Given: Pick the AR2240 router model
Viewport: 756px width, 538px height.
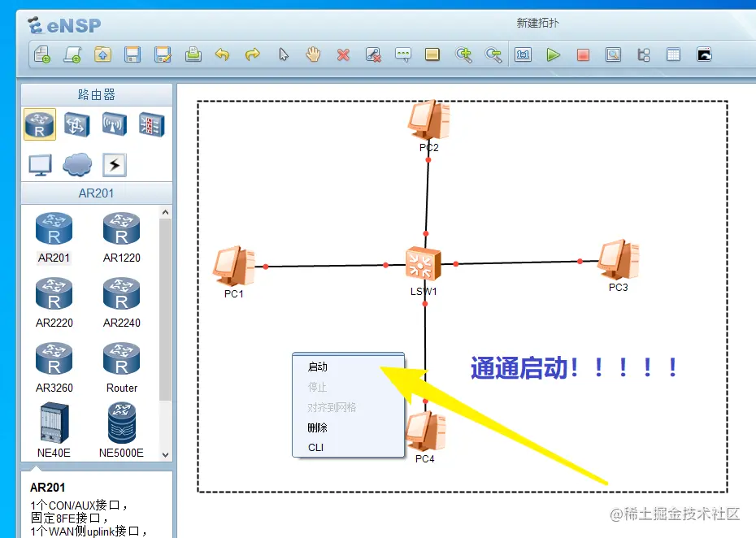Looking at the screenshot, I should (x=121, y=303).
